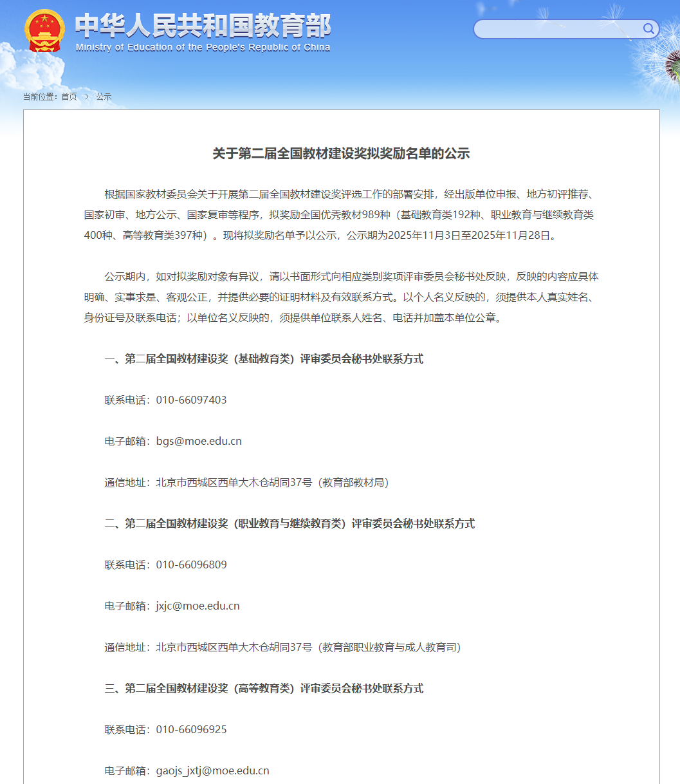Click the magnifier search icon
Image resolution: width=680 pixels, height=784 pixels.
[648, 28]
